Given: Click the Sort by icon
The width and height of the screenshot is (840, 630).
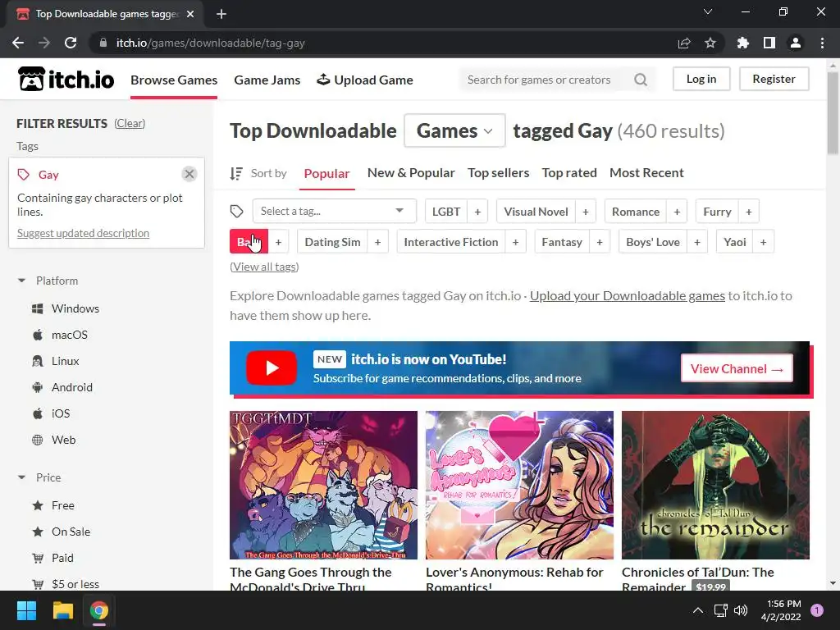Looking at the screenshot, I should tap(236, 174).
